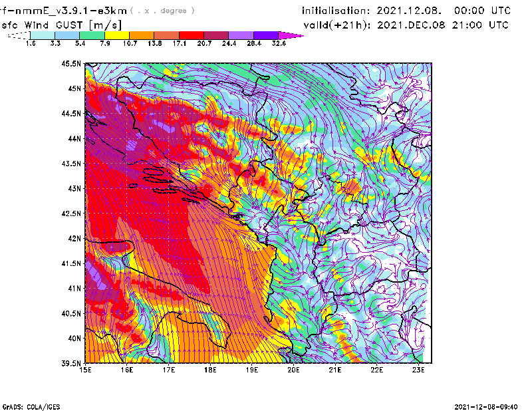The image size is (532, 411).
Task: Click the legend value 20.7
Action: (204, 43)
